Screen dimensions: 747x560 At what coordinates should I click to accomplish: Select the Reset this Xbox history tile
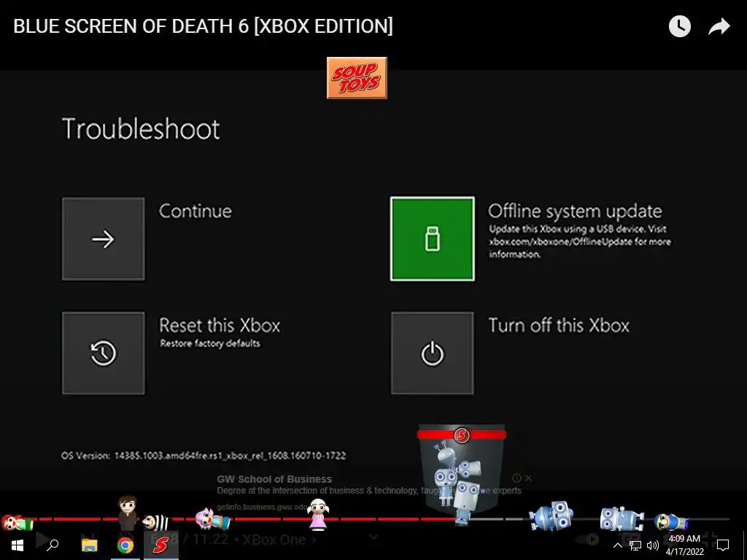(x=104, y=354)
